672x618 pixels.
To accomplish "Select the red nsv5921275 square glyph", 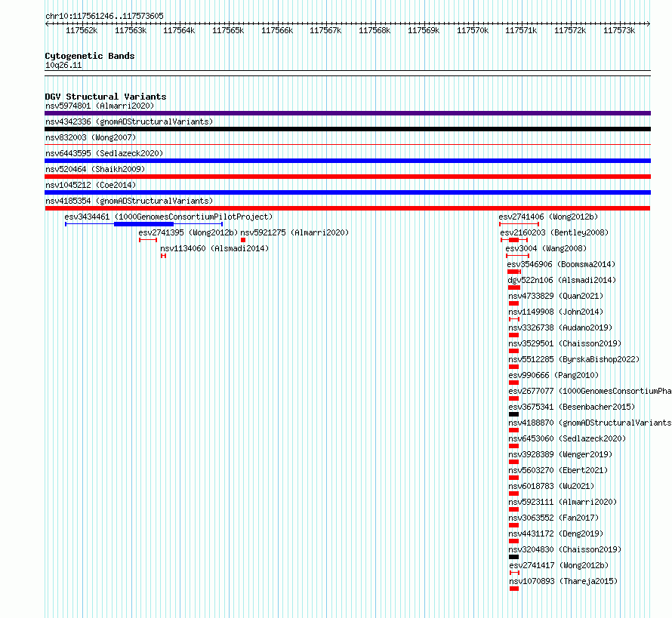I will [243, 240].
